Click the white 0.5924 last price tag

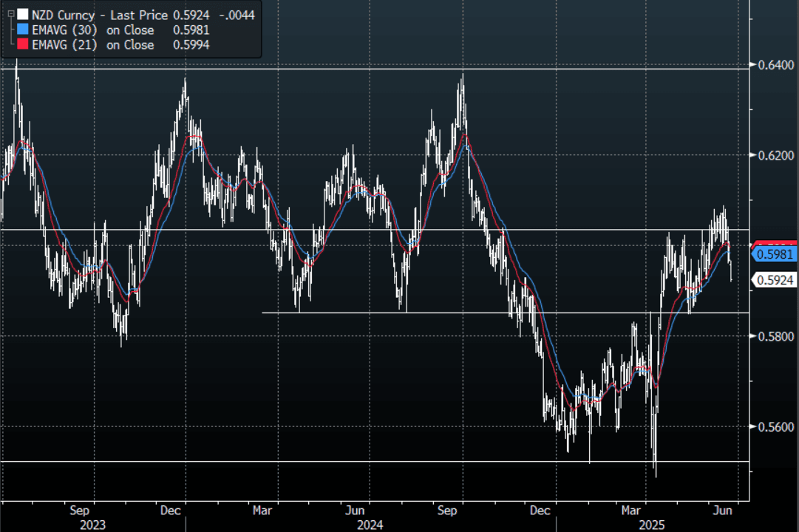point(775,280)
